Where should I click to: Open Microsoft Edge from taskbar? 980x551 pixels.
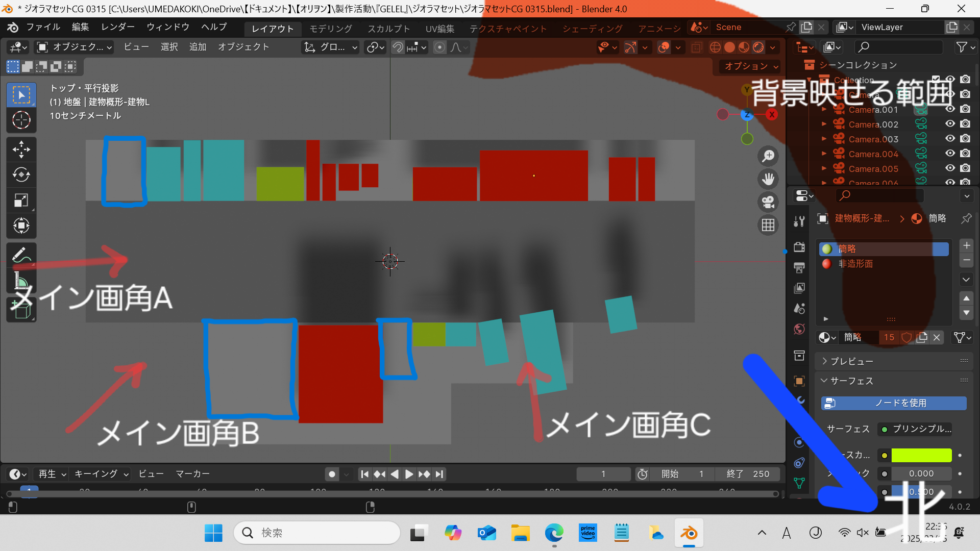point(554,533)
